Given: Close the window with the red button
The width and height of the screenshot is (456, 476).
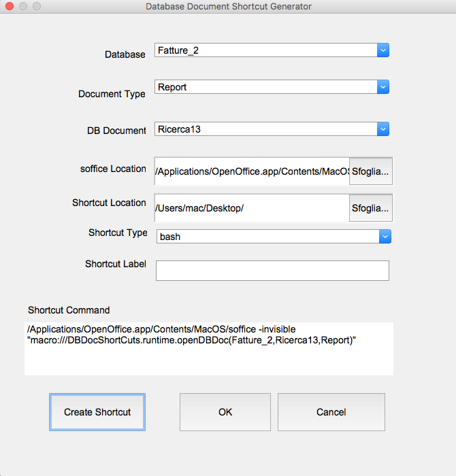Looking at the screenshot, I should tap(10, 6).
